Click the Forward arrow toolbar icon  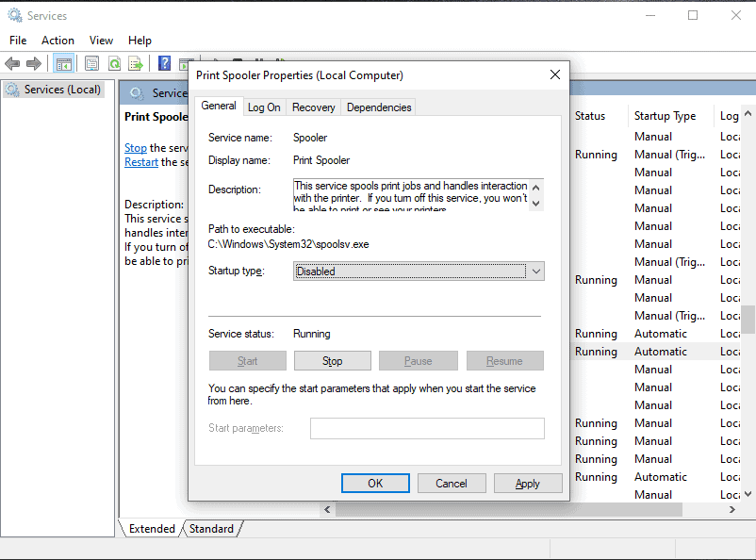point(34,64)
